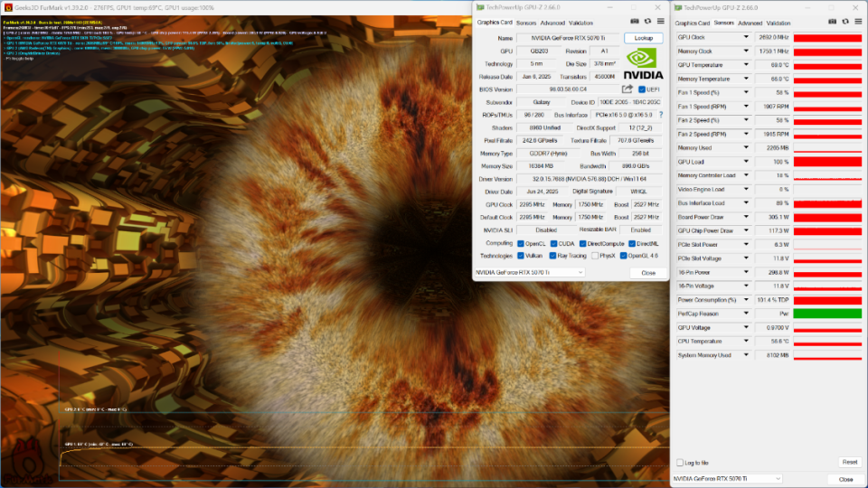Expand Memory Temperature sensor dropdown arrow
This screenshot has width=868, height=488.
746,79
